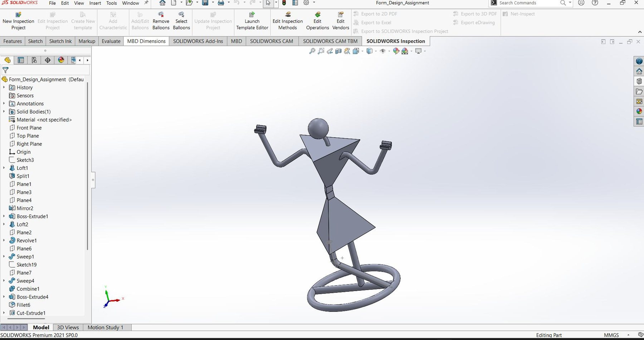Click Launch Template Editor
Screen dimensions: 644x340
[252, 21]
